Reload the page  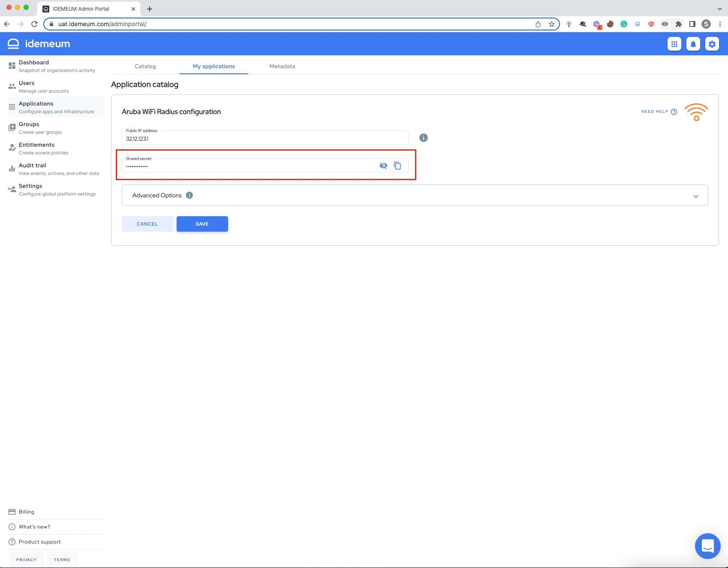point(34,24)
